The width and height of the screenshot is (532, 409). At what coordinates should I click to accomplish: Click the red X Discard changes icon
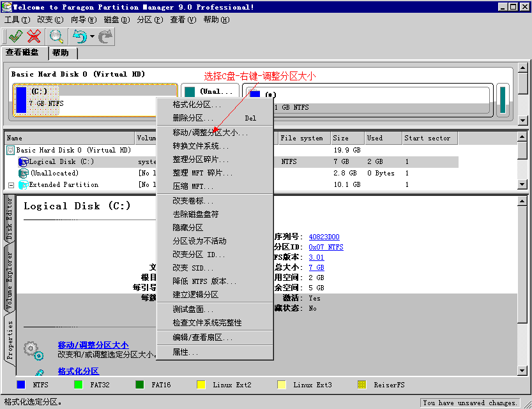point(34,36)
